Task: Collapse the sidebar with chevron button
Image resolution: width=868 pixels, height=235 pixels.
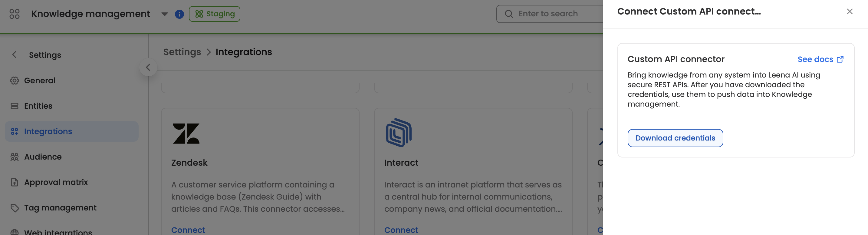Action: tap(148, 68)
